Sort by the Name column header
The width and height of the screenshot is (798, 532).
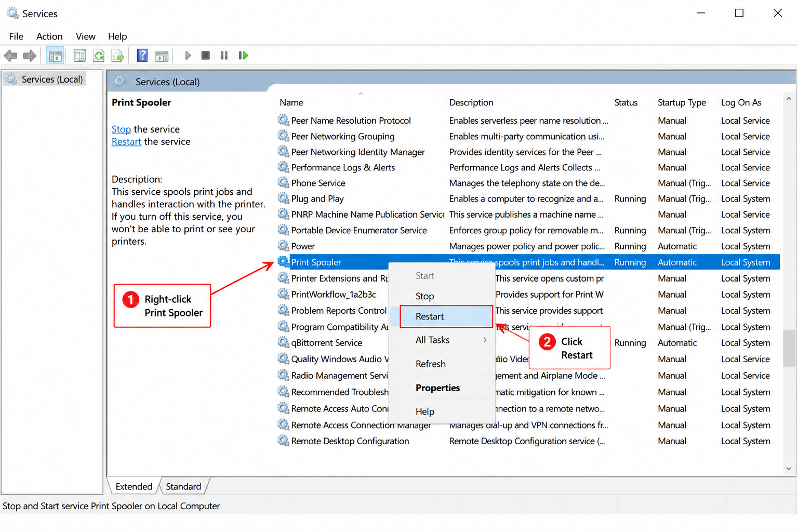coord(361,102)
